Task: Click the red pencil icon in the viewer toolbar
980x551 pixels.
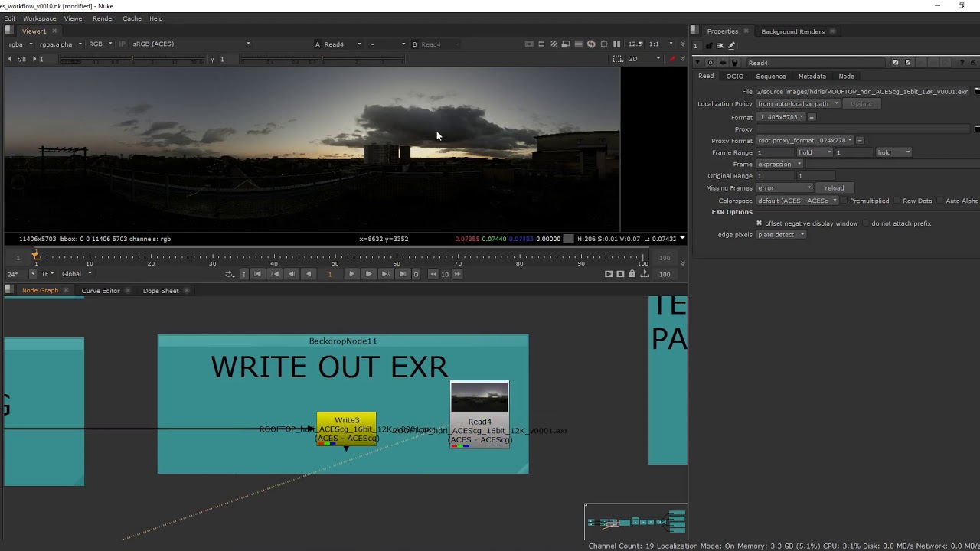Action: coord(672,59)
